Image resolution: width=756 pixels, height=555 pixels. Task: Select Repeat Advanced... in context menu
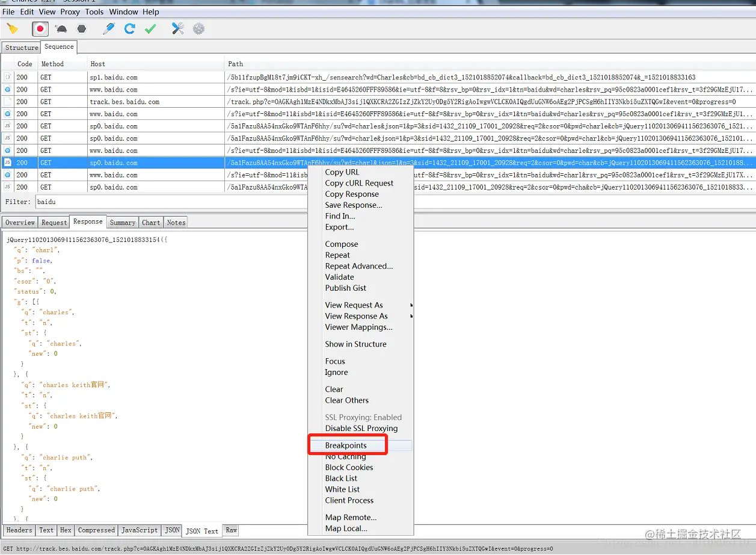(360, 266)
